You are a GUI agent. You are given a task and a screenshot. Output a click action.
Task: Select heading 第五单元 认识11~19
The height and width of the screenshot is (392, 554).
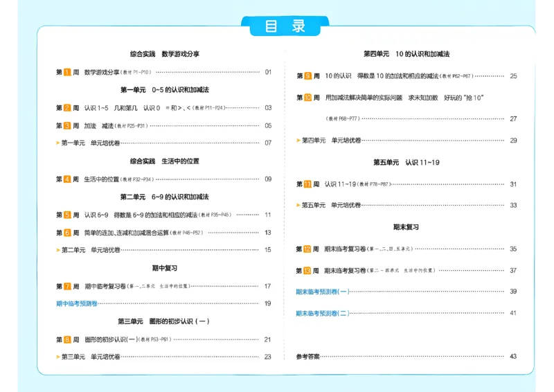coord(406,163)
